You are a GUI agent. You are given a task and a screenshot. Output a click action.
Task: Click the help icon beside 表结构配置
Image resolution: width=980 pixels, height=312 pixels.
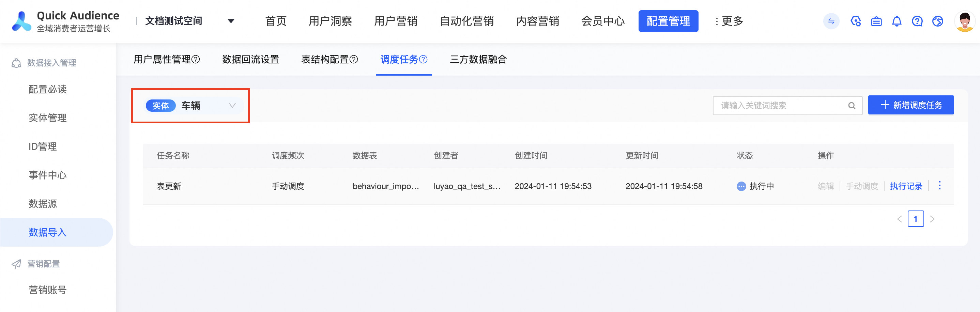[x=353, y=59]
